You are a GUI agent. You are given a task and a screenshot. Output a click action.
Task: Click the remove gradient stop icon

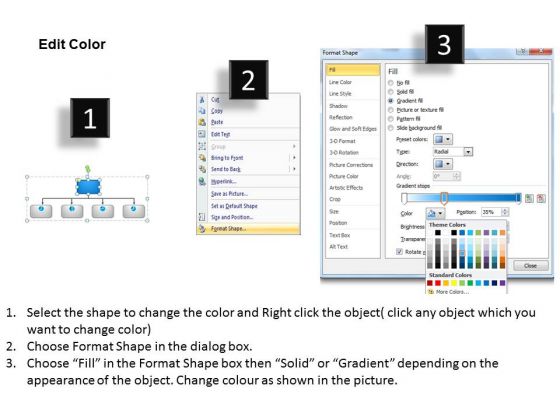click(x=541, y=199)
